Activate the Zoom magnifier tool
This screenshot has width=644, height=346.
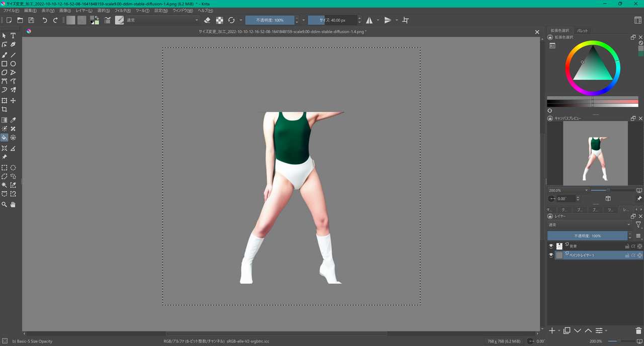click(4, 205)
